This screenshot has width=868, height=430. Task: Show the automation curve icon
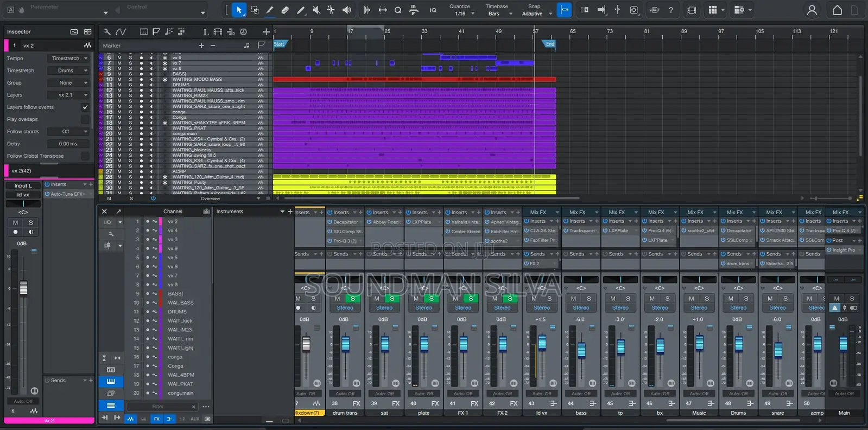pyautogui.click(x=121, y=32)
